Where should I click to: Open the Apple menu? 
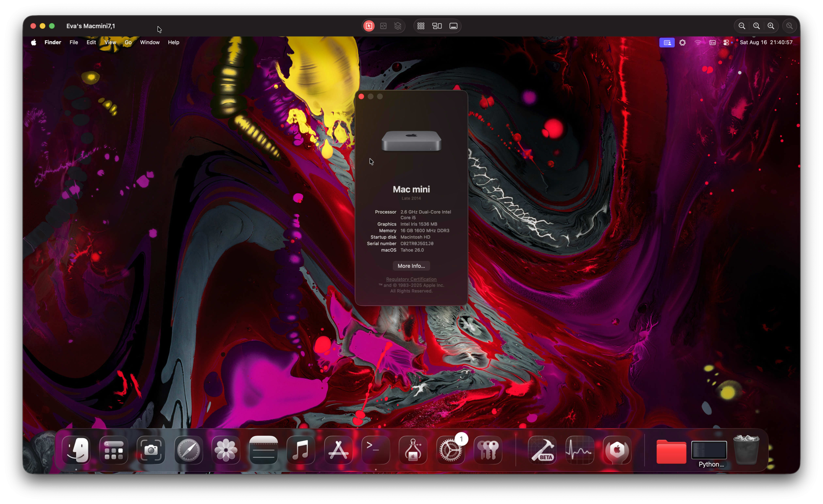pyautogui.click(x=34, y=42)
